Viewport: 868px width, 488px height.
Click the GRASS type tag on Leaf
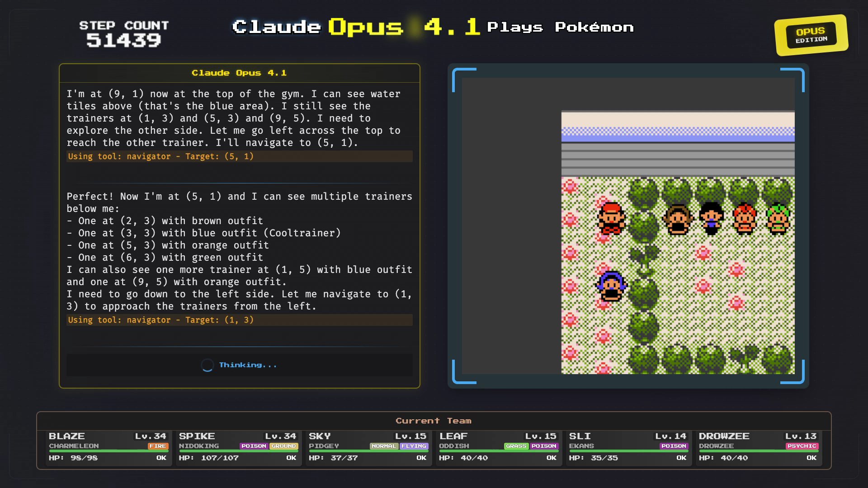[x=516, y=446]
